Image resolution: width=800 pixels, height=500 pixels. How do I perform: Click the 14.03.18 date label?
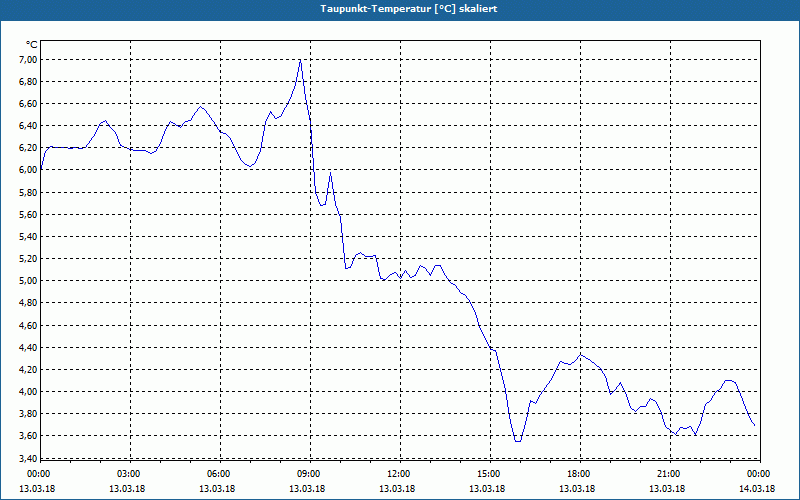[x=757, y=489]
